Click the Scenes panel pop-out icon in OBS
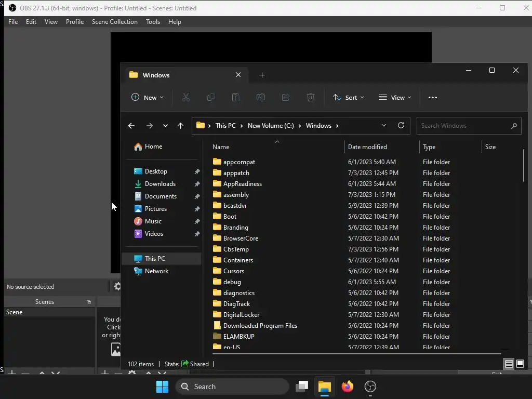This screenshot has width=532, height=399. (89, 302)
